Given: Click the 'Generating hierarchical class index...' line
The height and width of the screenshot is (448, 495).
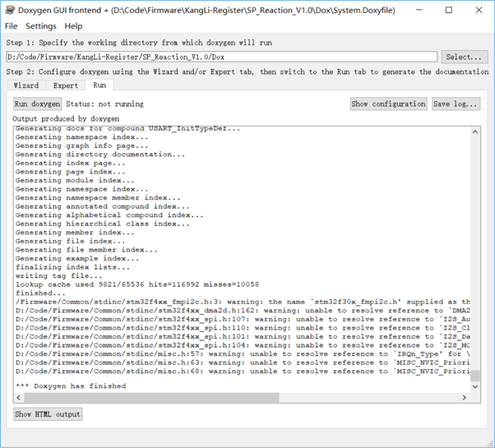Looking at the screenshot, I should [102, 224].
